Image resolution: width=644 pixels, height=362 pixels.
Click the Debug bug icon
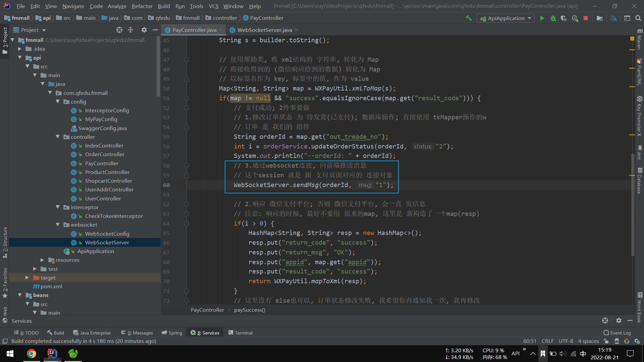553,18
